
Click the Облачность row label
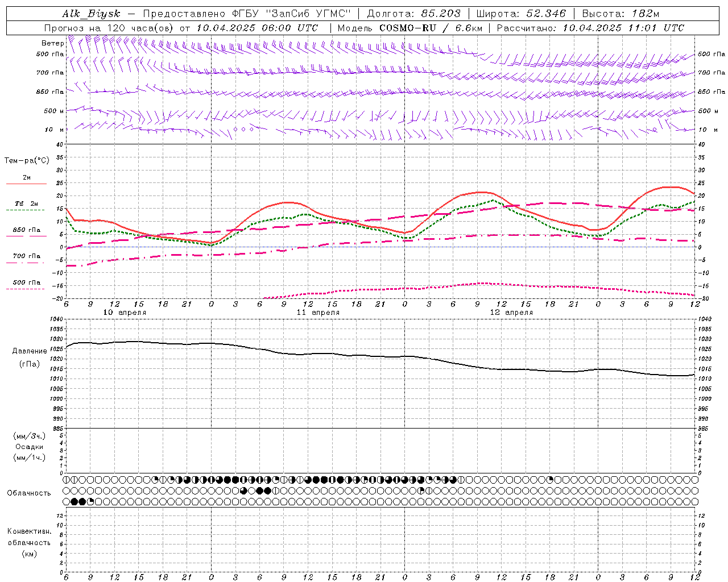coord(29,493)
